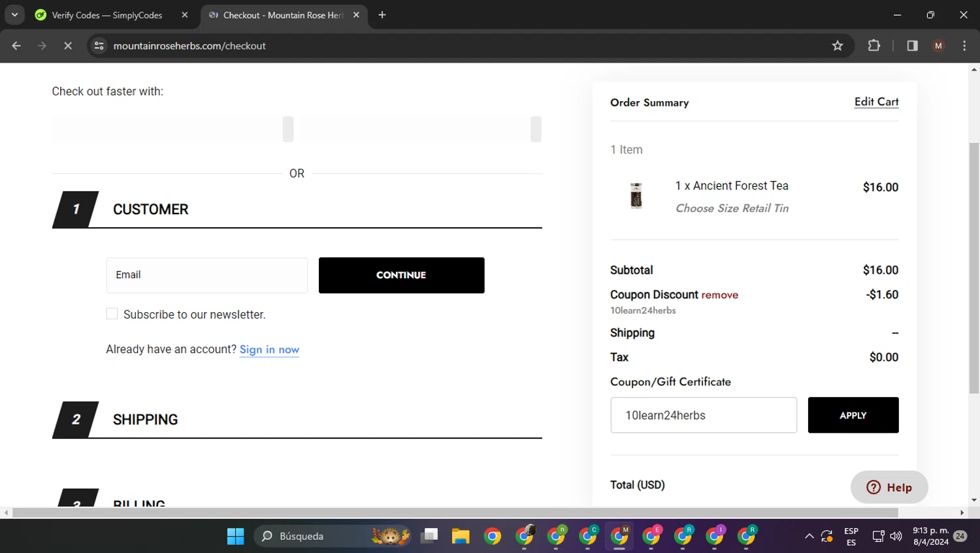
Task: Bookmark this page with the star icon
Action: (x=838, y=46)
